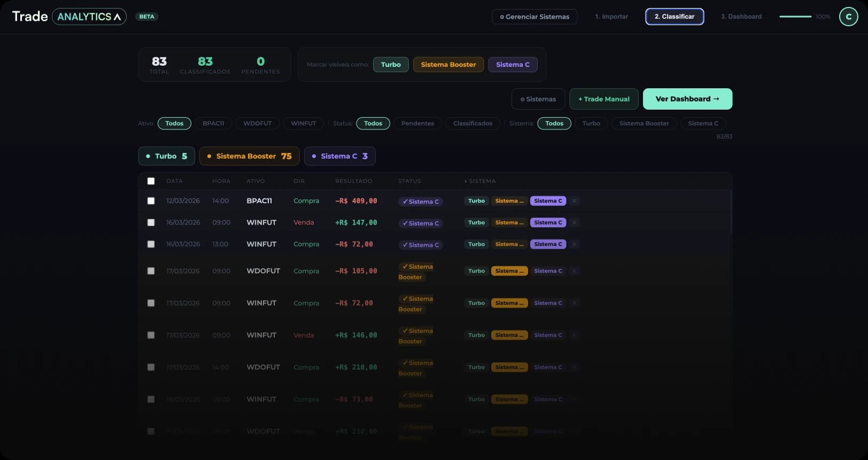This screenshot has width=868, height=460.
Task: Add a Trade Manual
Action: point(604,99)
